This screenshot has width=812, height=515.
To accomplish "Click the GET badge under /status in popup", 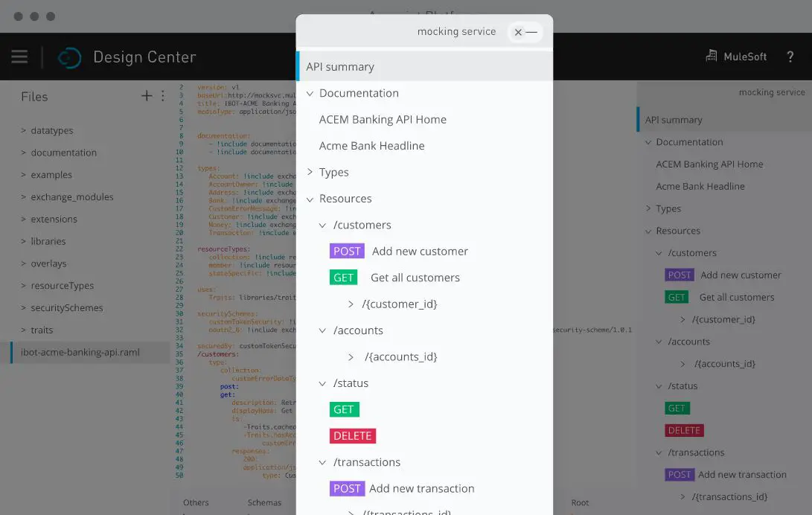I will pos(345,409).
